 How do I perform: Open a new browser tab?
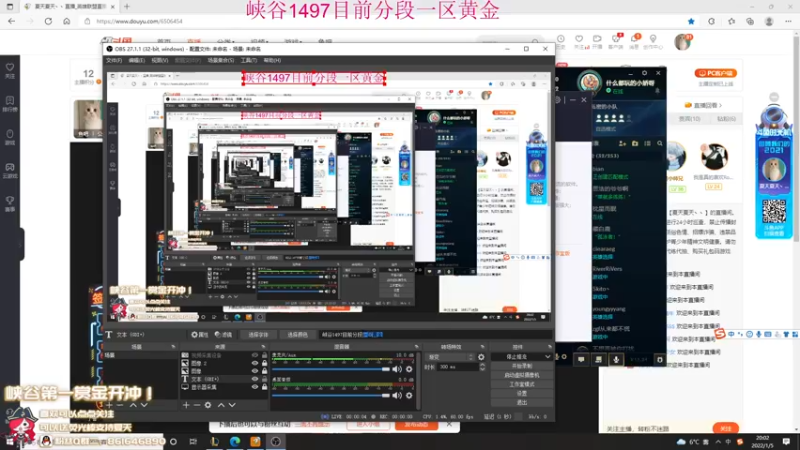click(127, 7)
